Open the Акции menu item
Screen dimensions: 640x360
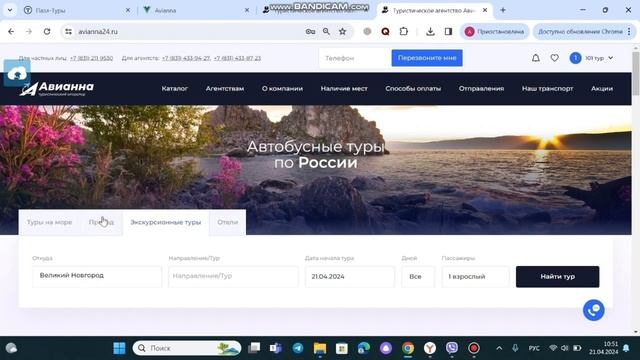pyautogui.click(x=602, y=89)
